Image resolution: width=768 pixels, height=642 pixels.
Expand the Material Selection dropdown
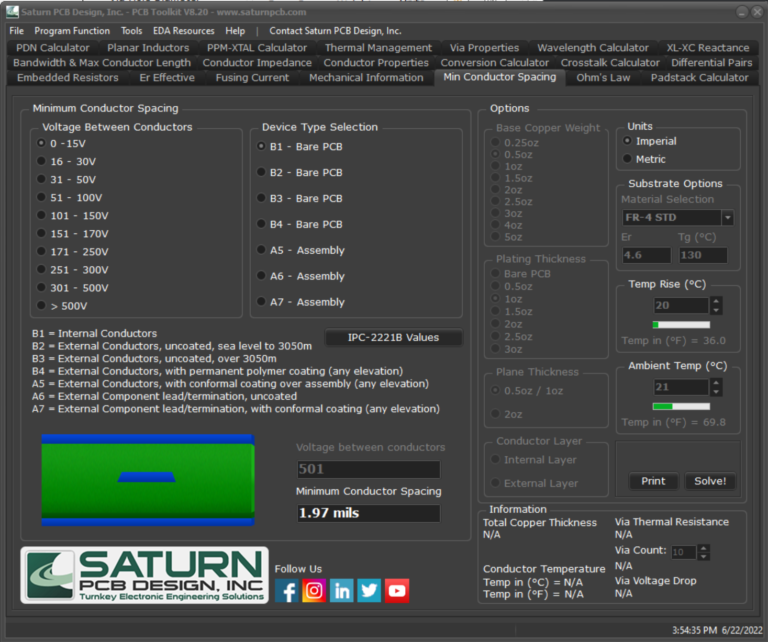point(727,218)
